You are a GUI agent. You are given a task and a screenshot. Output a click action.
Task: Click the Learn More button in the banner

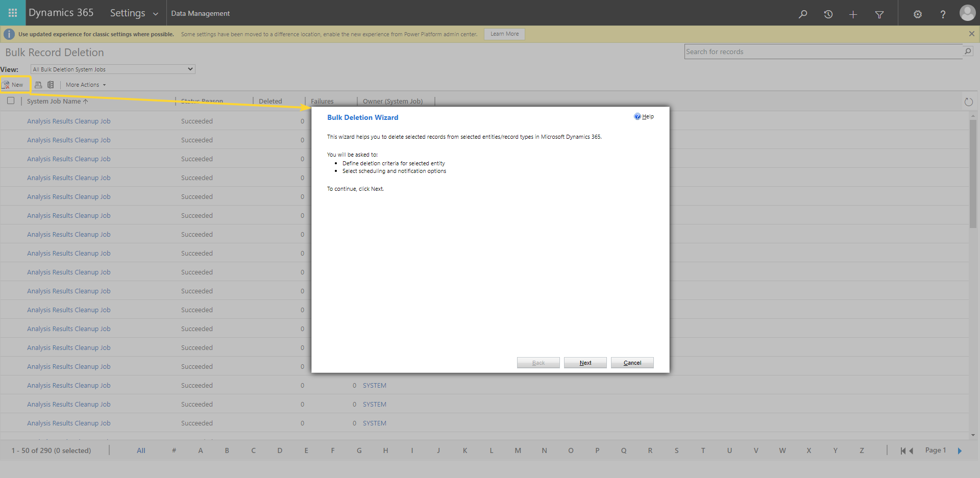504,34
